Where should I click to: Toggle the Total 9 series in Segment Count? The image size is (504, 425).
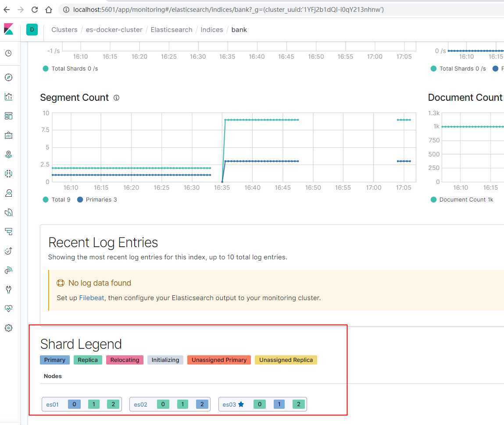coord(57,200)
